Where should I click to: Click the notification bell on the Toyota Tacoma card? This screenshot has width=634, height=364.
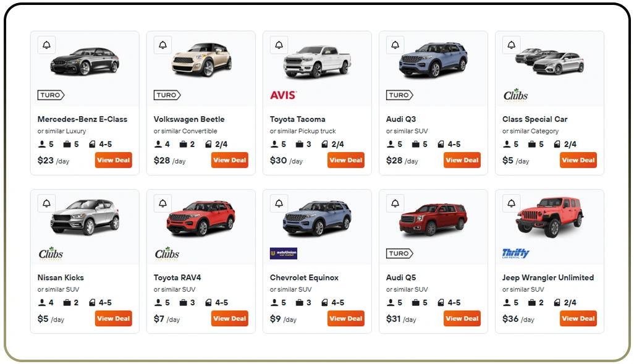278,44
